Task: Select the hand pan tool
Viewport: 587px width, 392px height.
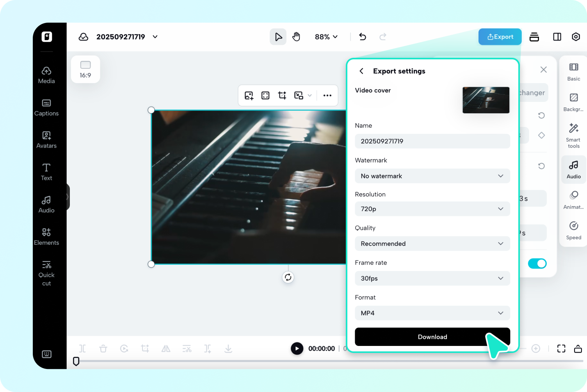Action: (x=296, y=37)
